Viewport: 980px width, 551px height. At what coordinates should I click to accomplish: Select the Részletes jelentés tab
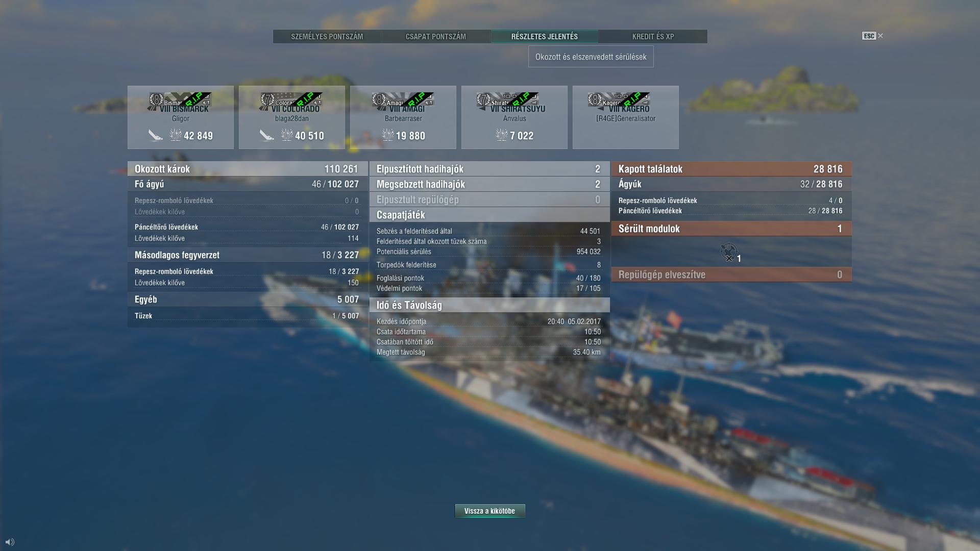(x=545, y=37)
